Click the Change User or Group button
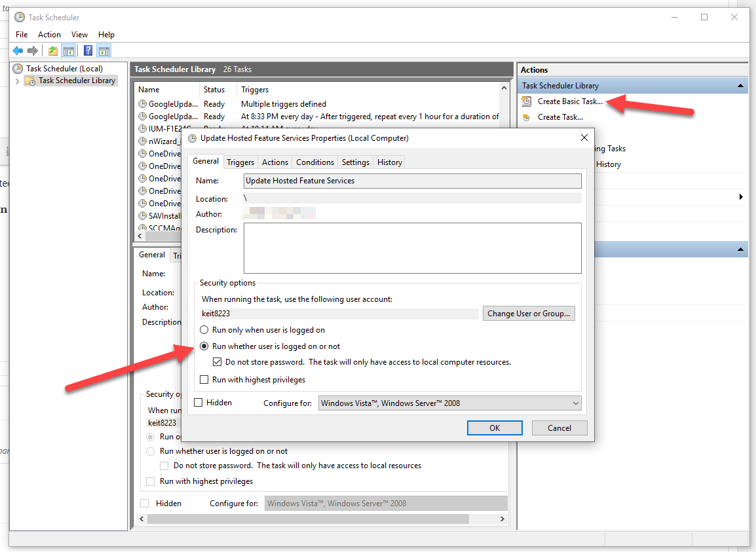Screen dimensions: 756x552 [529, 313]
